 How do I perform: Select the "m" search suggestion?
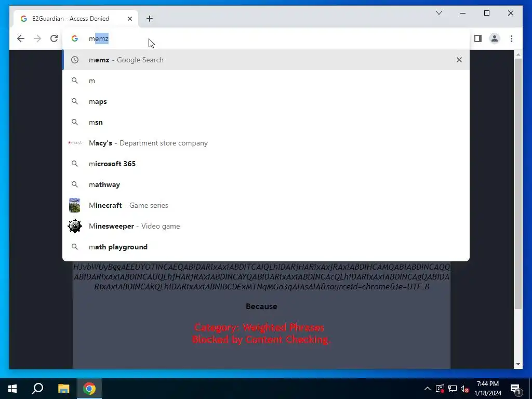tap(266, 81)
